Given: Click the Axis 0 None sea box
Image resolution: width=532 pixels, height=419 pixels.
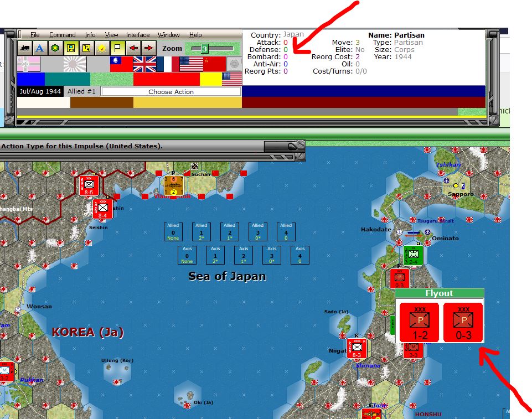Looking at the screenshot, I should 187,255.
